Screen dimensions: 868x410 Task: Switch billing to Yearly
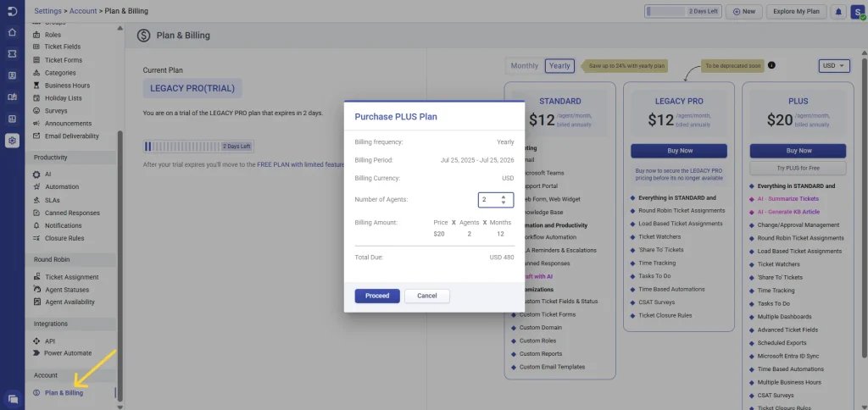(x=559, y=66)
